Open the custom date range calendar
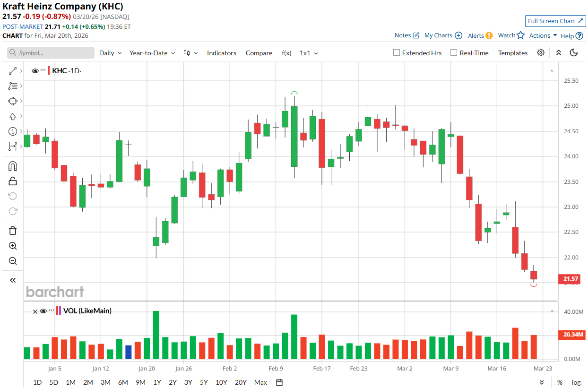The width and height of the screenshot is (588, 388). 279,382
